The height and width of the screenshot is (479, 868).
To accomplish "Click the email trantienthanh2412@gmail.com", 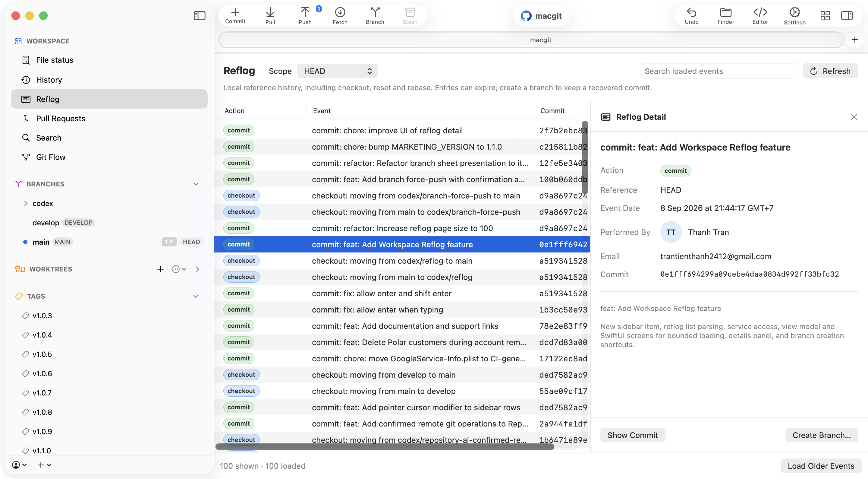I will (716, 256).
